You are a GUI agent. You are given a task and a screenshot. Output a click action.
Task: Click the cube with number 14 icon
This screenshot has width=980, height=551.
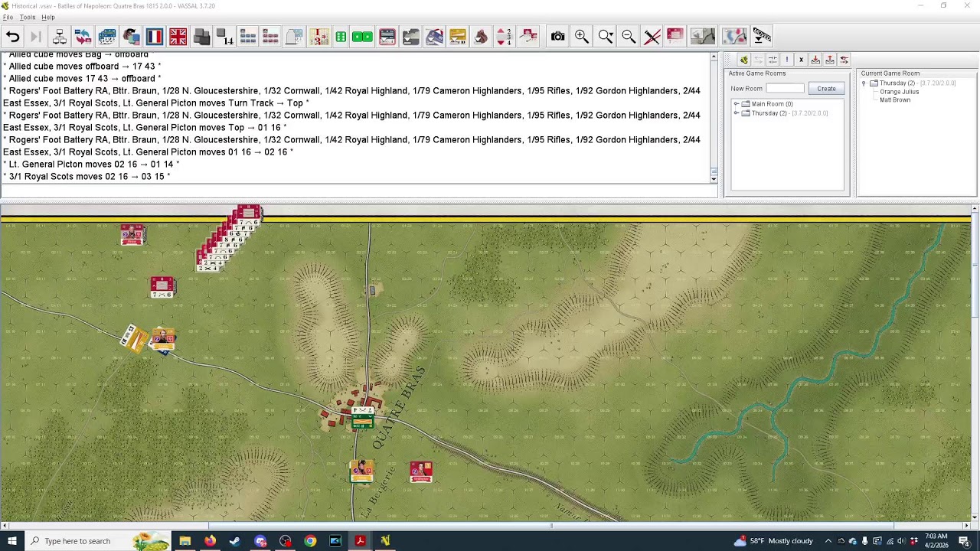click(225, 36)
